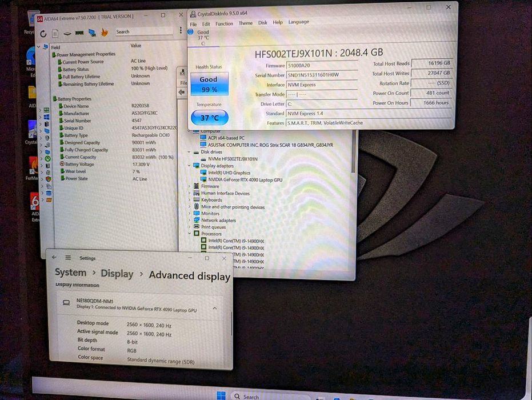Open the Theme menu in CrystalDiskInfo

(x=246, y=23)
